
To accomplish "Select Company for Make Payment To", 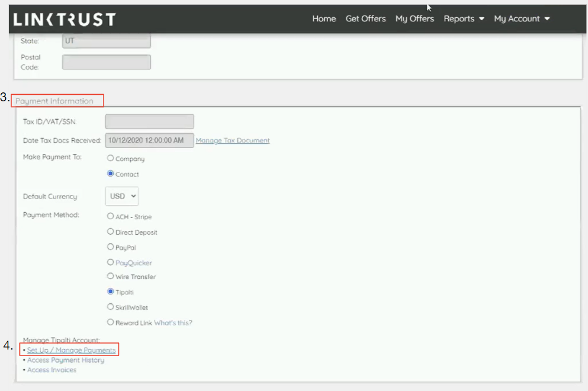I will pyautogui.click(x=110, y=159).
